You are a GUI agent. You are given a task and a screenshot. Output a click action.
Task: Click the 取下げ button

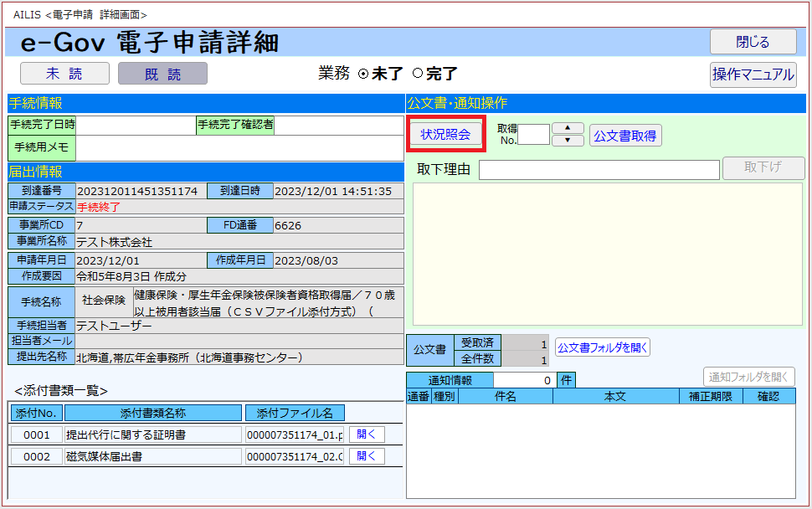tap(763, 168)
